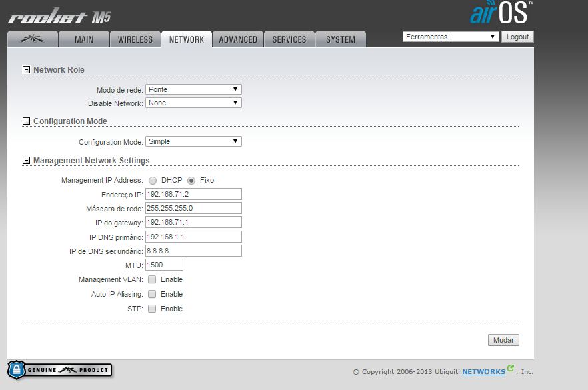Switch to the MAIN tab
Screen dimensions: 588x390
[x=84, y=39]
